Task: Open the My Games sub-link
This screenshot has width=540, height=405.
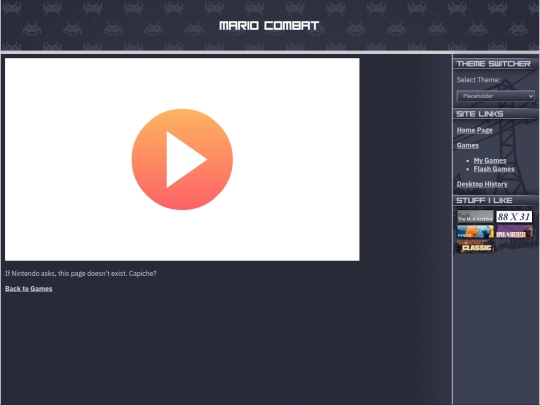Action: coord(490,160)
